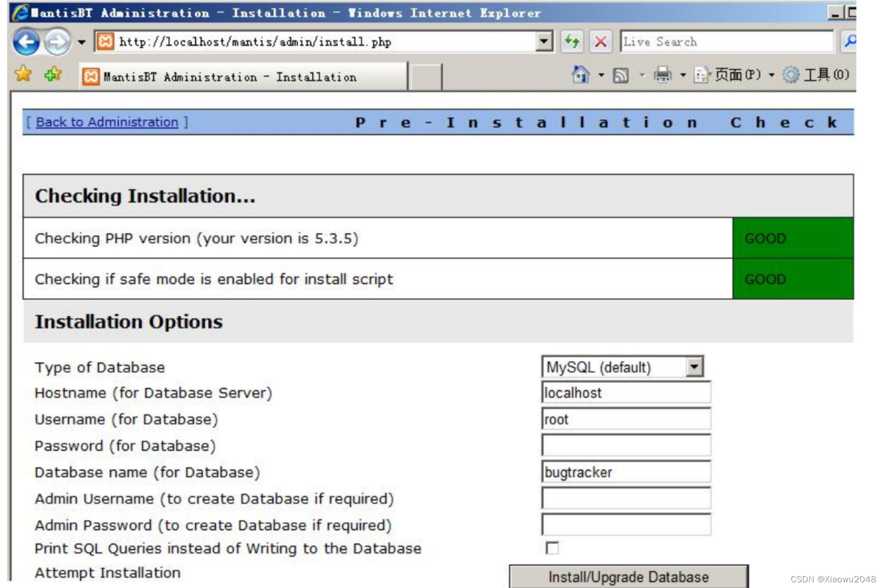Expand the Home button dropdown arrow

(x=601, y=74)
